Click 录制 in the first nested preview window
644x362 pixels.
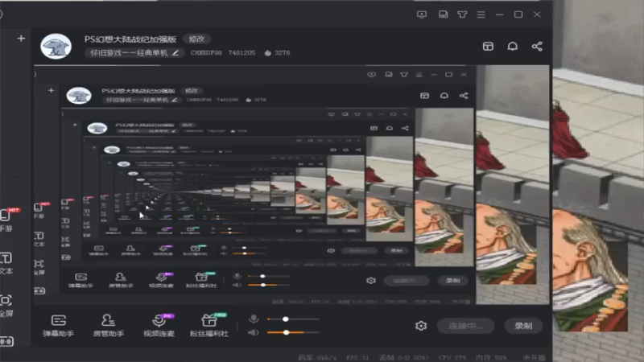click(x=452, y=280)
